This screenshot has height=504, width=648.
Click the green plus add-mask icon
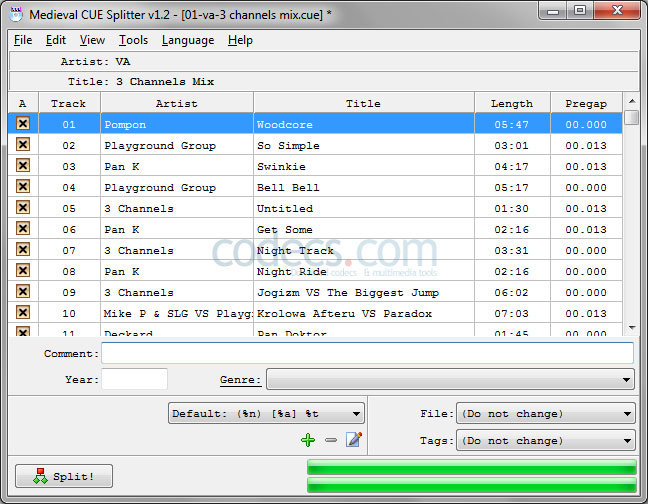click(x=308, y=440)
